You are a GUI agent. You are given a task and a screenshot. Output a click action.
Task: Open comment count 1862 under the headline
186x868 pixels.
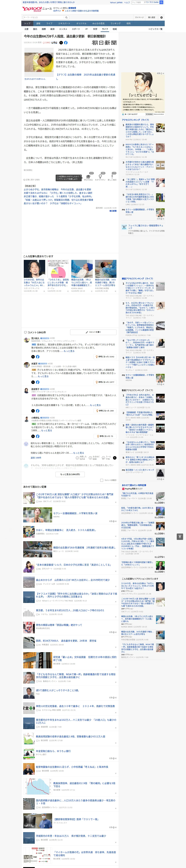click(47, 43)
